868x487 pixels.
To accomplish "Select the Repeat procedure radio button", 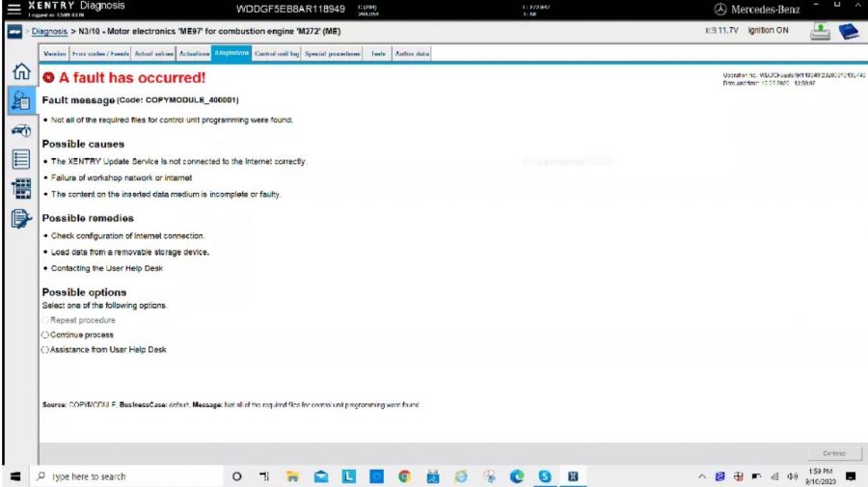I will click(x=45, y=320).
